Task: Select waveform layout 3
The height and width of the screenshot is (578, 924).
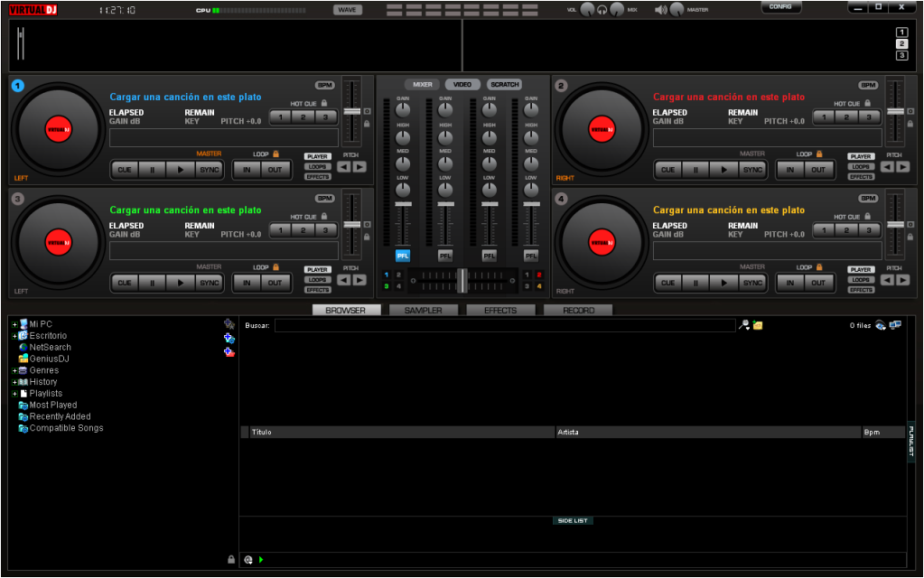Action: [901, 55]
